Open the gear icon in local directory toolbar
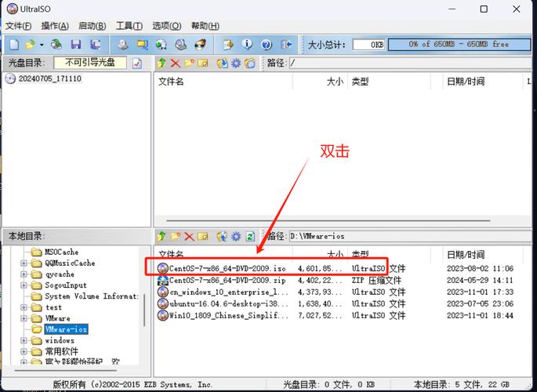Image resolution: width=537 pixels, height=392 pixels. (x=236, y=236)
